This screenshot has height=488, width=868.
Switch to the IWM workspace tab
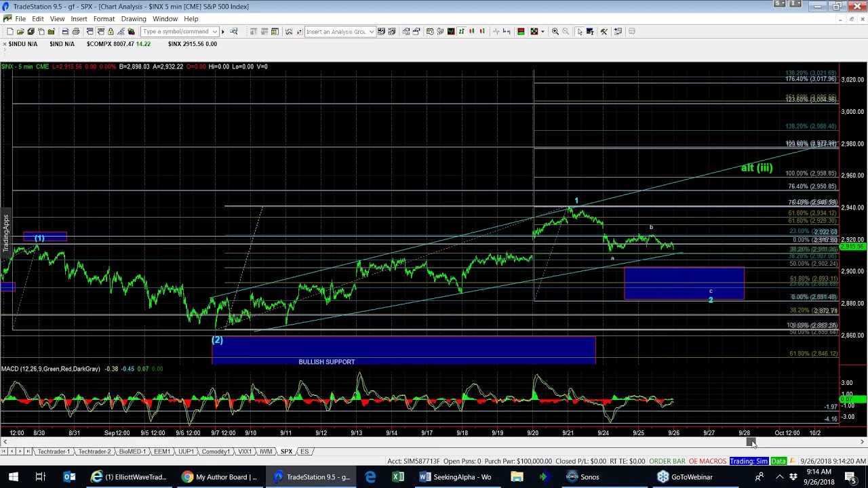(x=266, y=451)
